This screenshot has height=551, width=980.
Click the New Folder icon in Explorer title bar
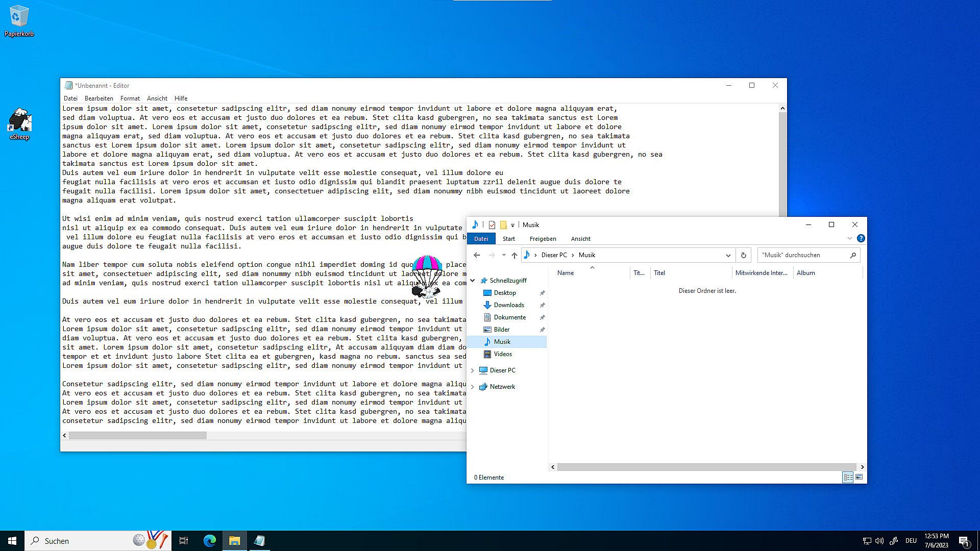pyautogui.click(x=503, y=225)
